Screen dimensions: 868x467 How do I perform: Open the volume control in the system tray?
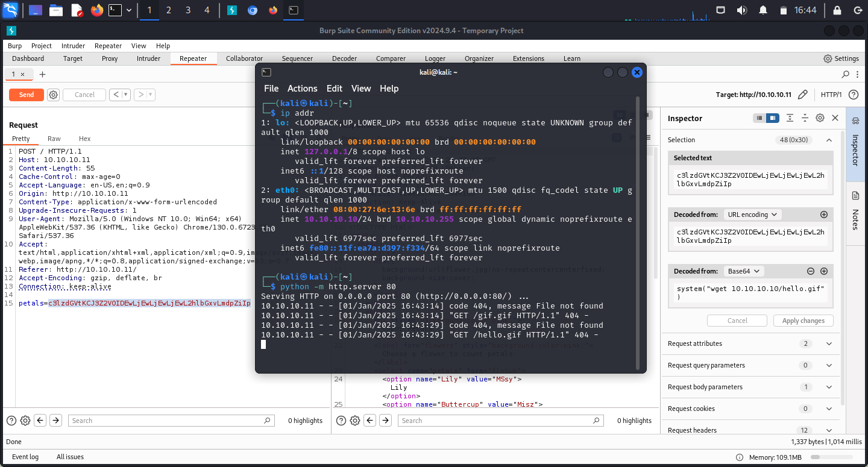pos(742,10)
